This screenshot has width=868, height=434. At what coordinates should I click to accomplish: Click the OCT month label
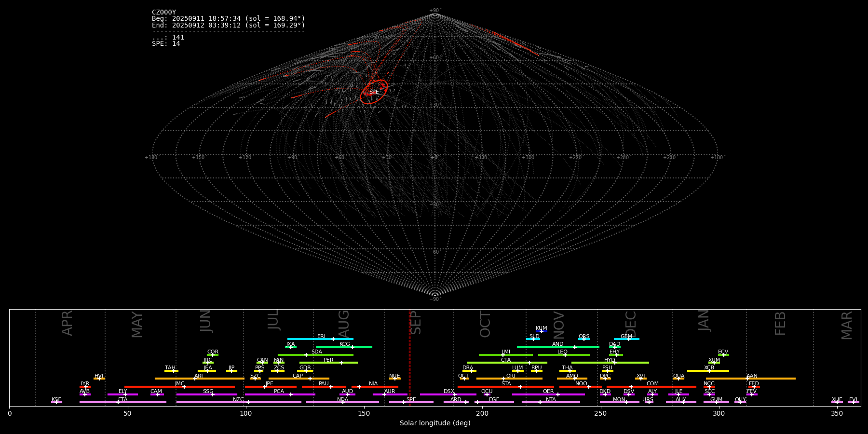tap(485, 324)
